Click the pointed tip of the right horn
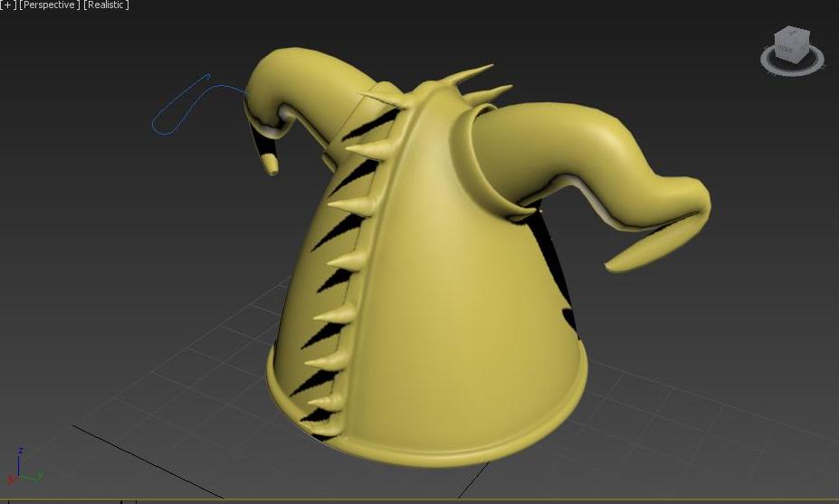 [615, 266]
